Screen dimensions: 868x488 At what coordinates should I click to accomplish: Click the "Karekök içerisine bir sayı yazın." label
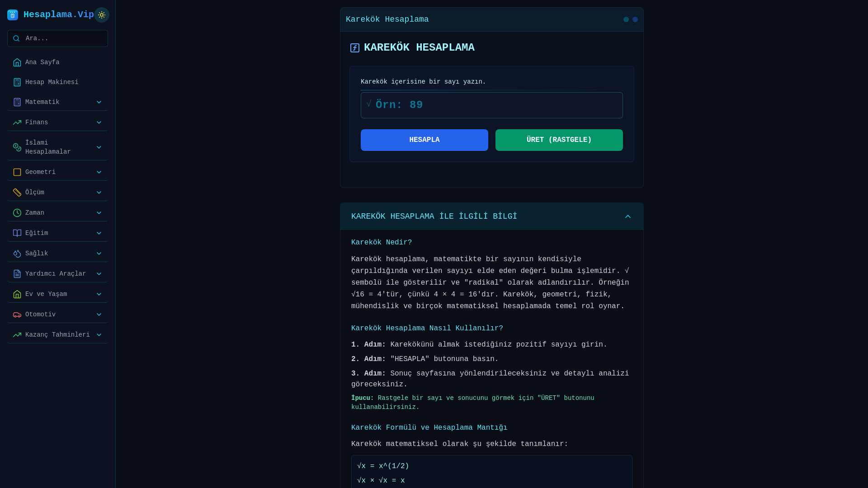pos(423,82)
